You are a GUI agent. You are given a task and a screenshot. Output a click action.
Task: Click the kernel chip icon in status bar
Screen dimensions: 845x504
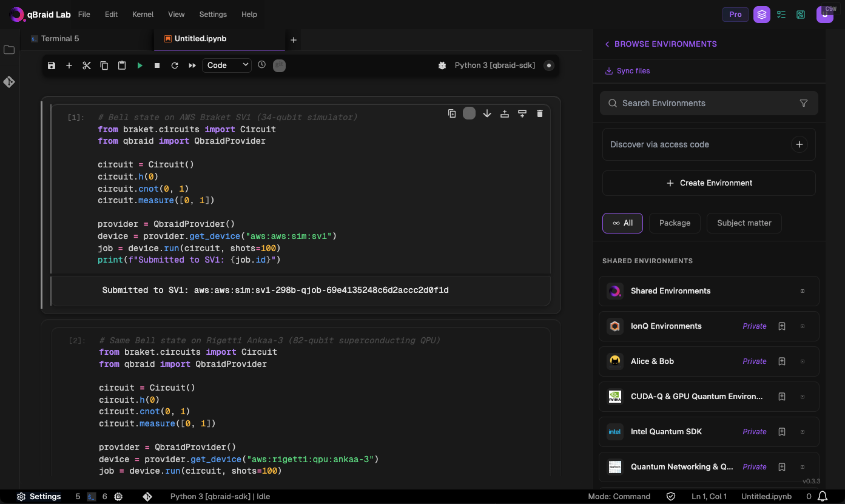(x=118, y=496)
